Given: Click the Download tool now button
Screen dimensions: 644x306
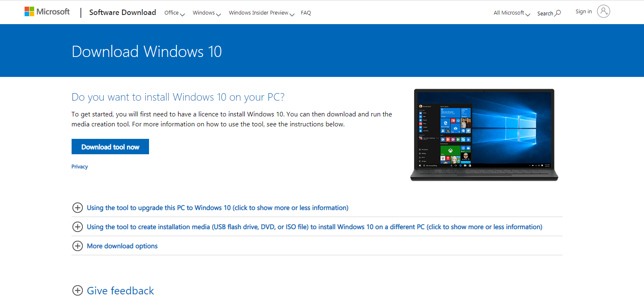Looking at the screenshot, I should pyautogui.click(x=110, y=147).
